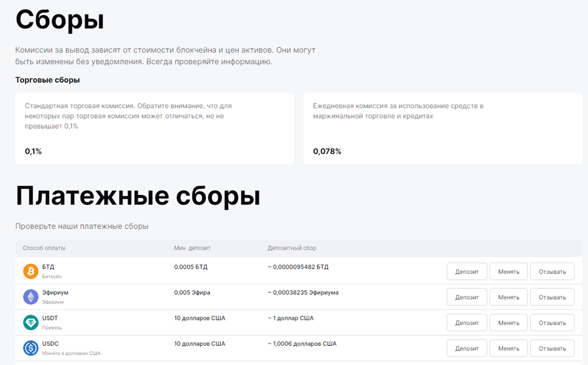Click the Мин. депозит column header
The image size is (588, 365).
(x=192, y=248)
